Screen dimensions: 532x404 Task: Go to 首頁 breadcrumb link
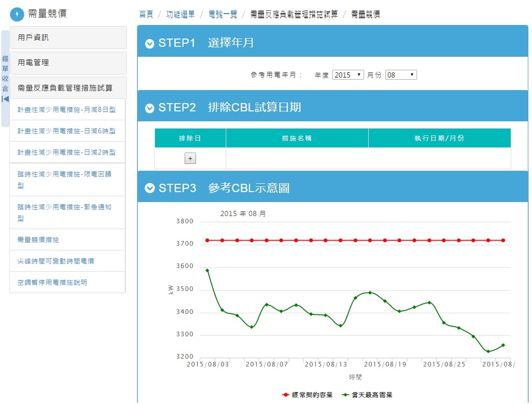click(146, 15)
